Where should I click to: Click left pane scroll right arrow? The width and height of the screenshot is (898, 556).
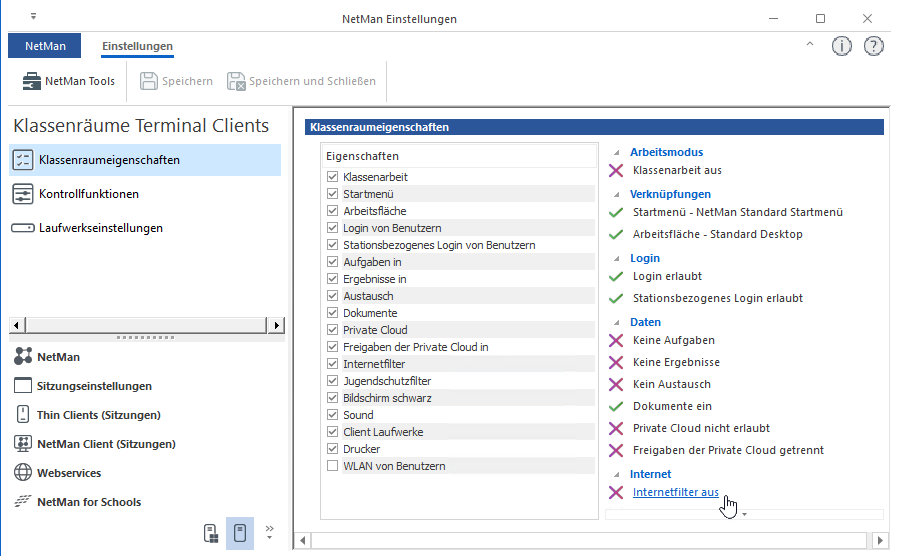click(277, 325)
